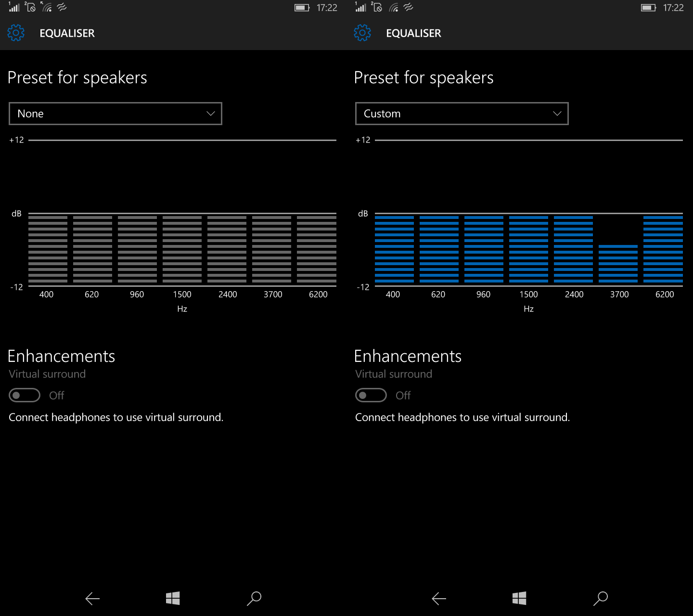Click the 6200 Hz band in the grey equaliser
Screen dimensions: 693x616
coord(317,249)
